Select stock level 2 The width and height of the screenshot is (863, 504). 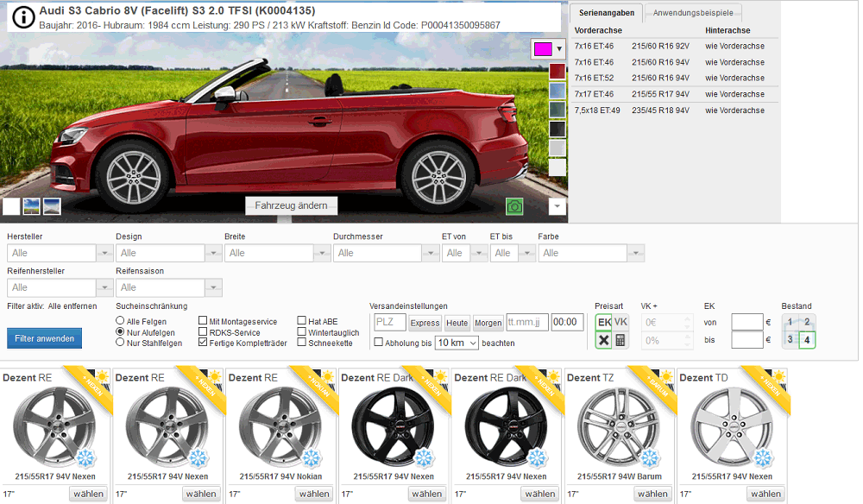pyautogui.click(x=807, y=323)
